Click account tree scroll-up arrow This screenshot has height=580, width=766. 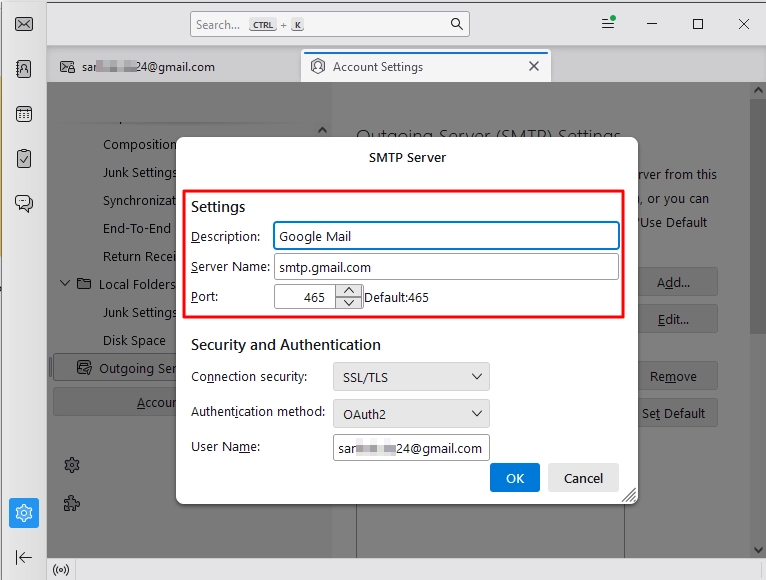322,130
